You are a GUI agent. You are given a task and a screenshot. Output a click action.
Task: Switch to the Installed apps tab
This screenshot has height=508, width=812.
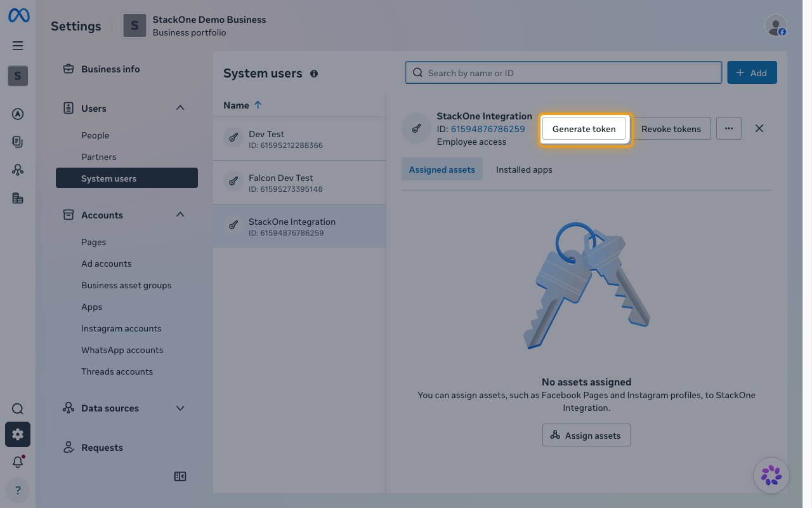pyautogui.click(x=524, y=170)
